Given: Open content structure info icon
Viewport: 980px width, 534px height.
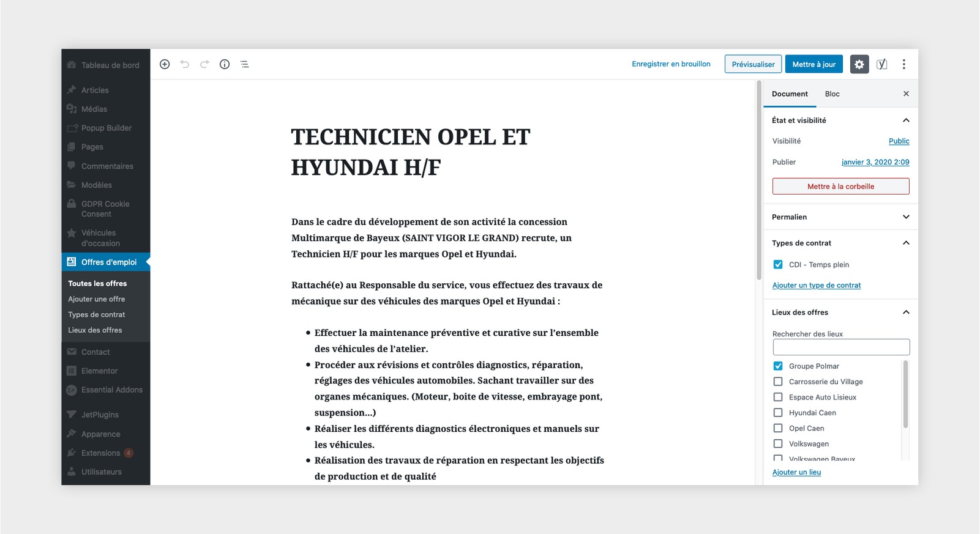Looking at the screenshot, I should pyautogui.click(x=225, y=64).
